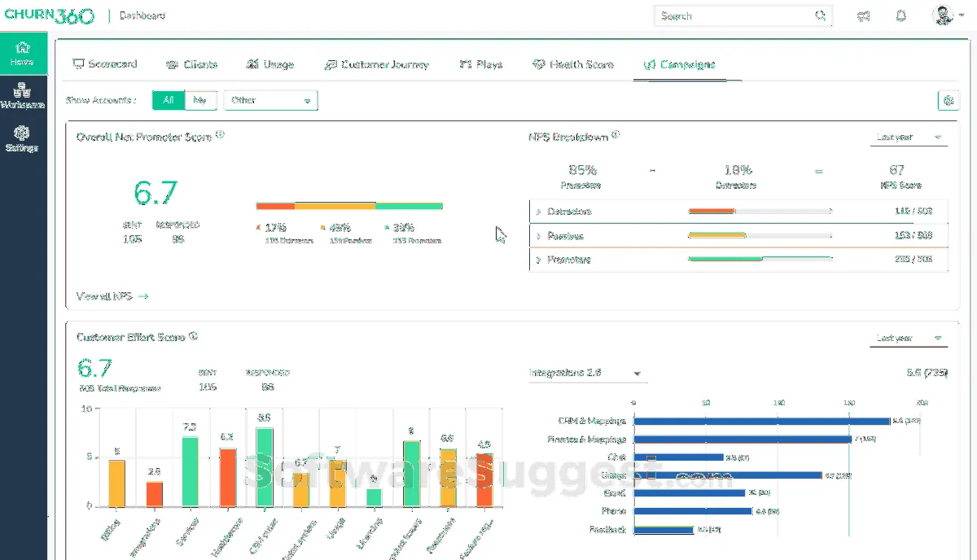Click the Phone horizontal bar

pos(693,511)
